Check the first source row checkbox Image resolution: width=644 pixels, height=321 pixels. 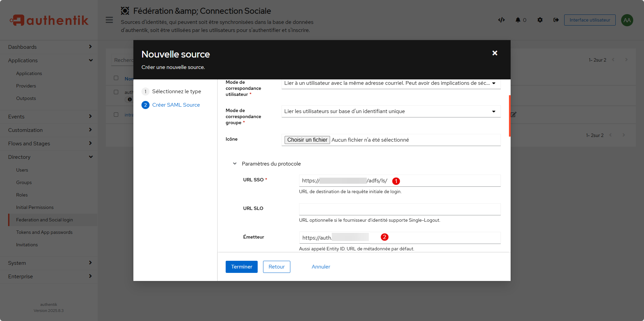pyautogui.click(x=116, y=92)
